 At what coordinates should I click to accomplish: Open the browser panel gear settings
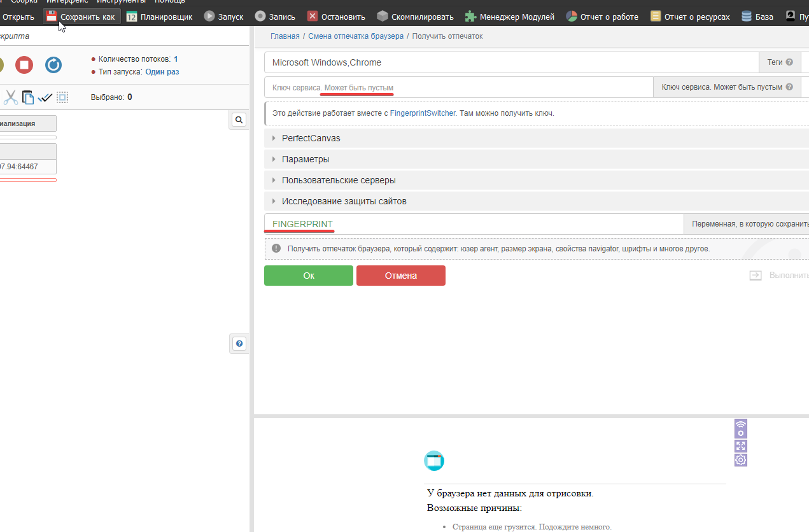(740, 459)
